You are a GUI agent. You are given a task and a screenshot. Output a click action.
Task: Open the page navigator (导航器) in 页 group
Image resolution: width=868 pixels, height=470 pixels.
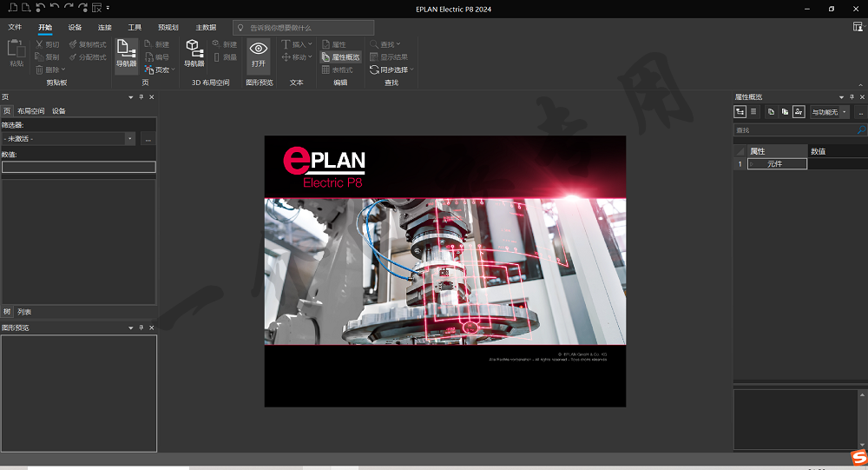point(127,52)
